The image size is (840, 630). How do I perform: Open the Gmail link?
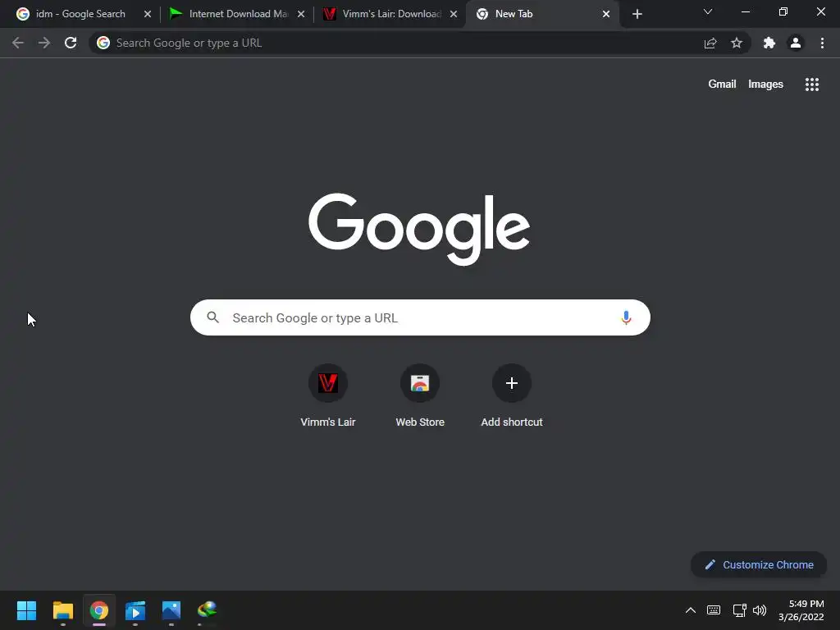722,84
